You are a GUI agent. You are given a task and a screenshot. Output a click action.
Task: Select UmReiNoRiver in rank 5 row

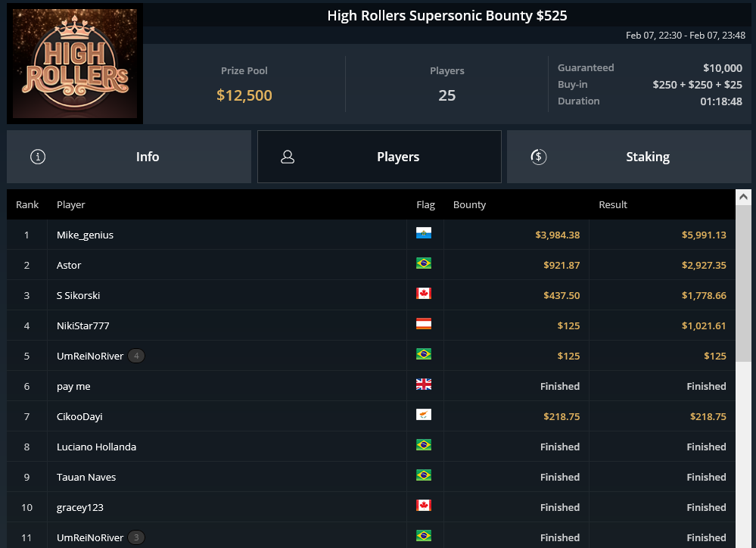pyautogui.click(x=90, y=356)
